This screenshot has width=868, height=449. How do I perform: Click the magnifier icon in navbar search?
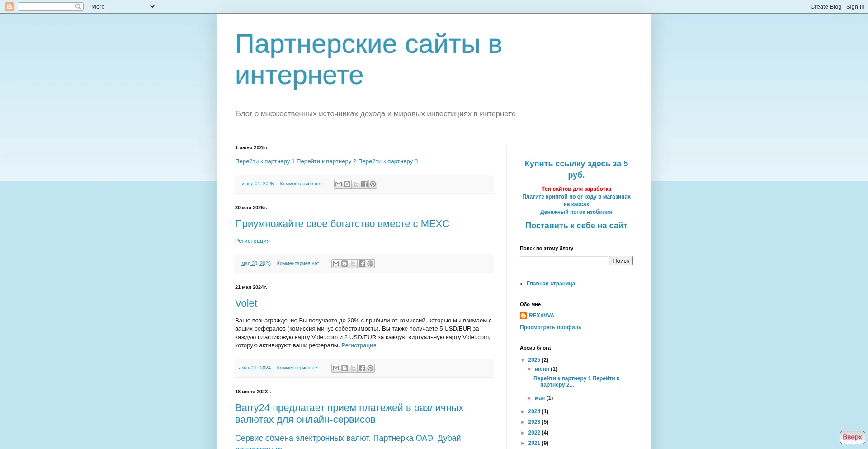(78, 7)
